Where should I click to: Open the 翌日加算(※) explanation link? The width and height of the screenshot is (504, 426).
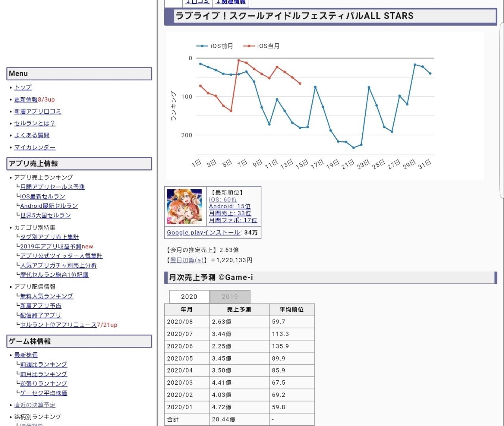coord(187,260)
